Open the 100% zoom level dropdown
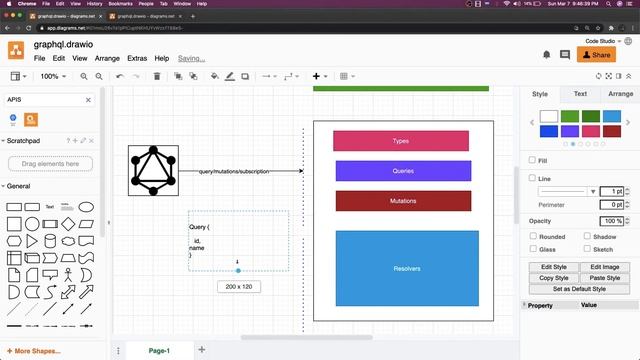 click(x=53, y=76)
